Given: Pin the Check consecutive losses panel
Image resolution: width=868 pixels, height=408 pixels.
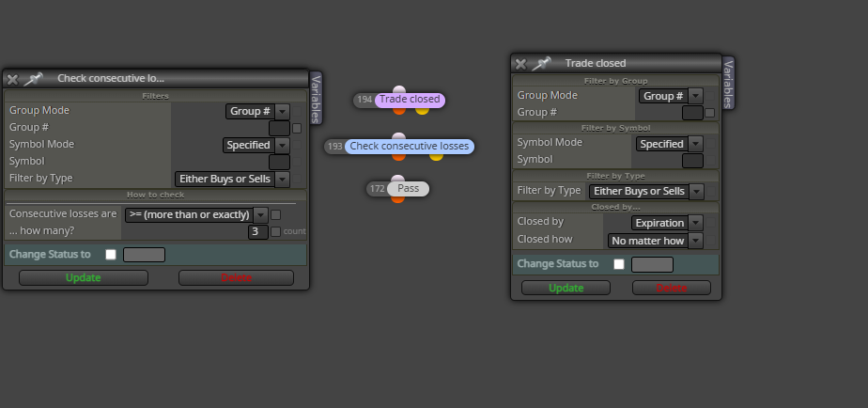Looking at the screenshot, I should 33,79.
